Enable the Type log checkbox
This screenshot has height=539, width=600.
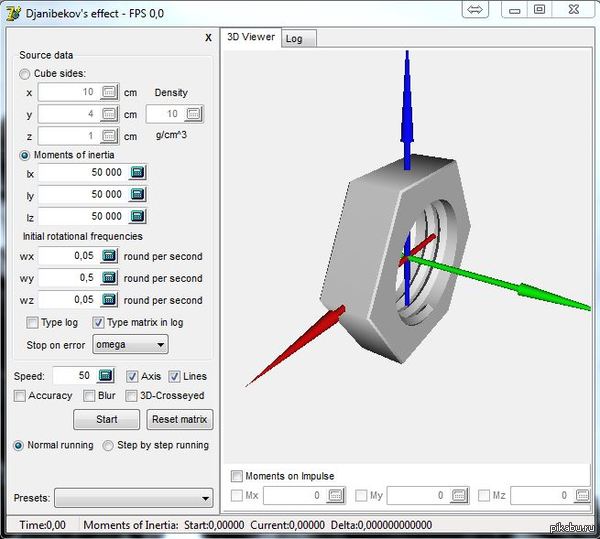click(32, 323)
